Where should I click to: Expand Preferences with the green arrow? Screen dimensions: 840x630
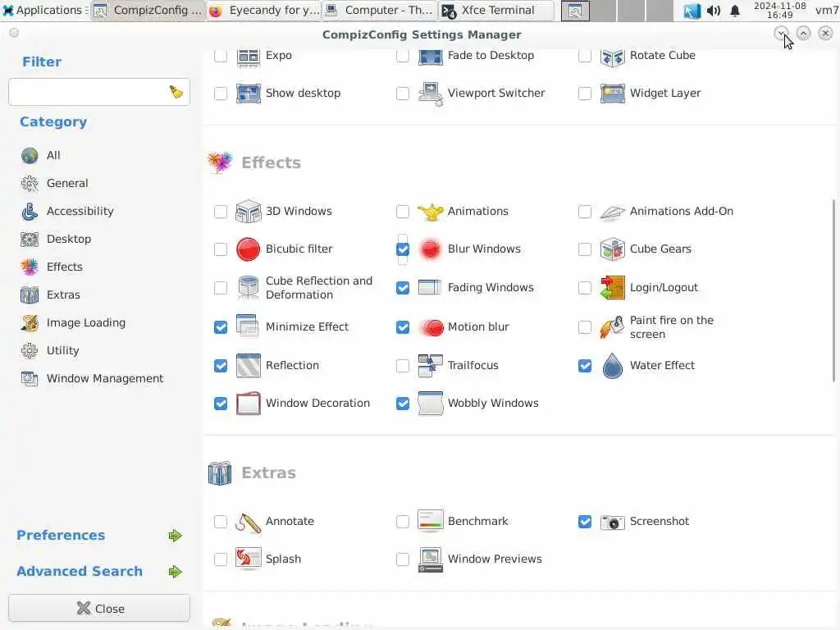point(176,536)
